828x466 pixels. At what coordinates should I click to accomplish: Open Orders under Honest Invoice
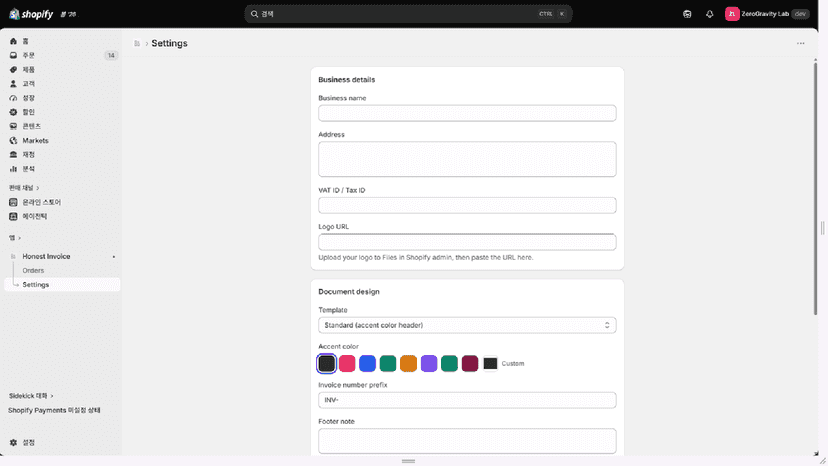point(33,271)
